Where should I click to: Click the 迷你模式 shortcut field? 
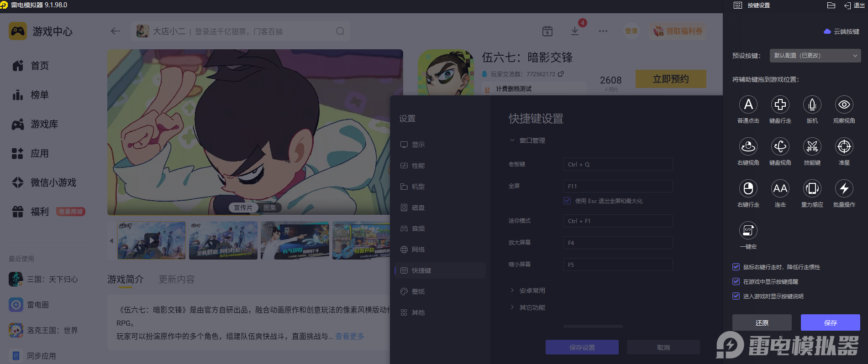(x=618, y=221)
